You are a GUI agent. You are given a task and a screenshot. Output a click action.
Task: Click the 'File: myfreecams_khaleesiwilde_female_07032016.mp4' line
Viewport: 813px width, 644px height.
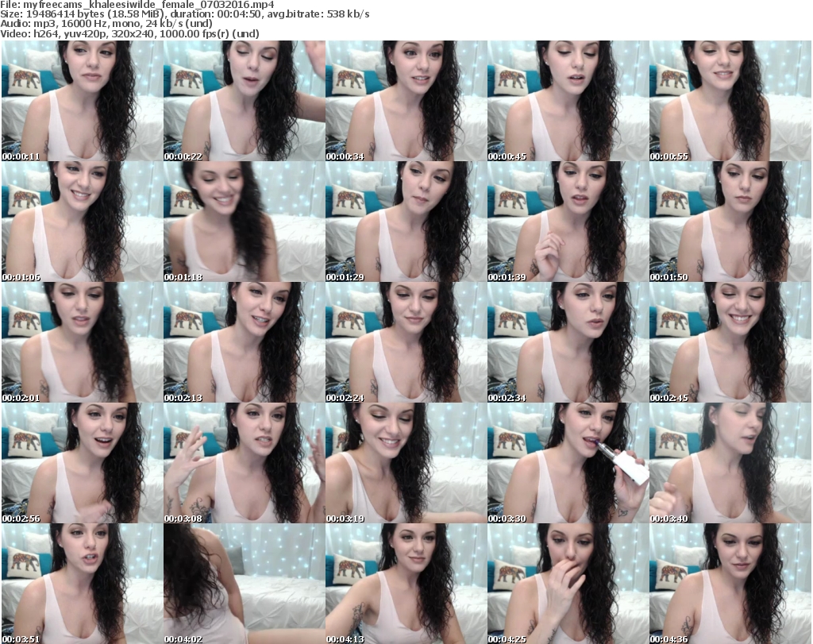click(137, 5)
